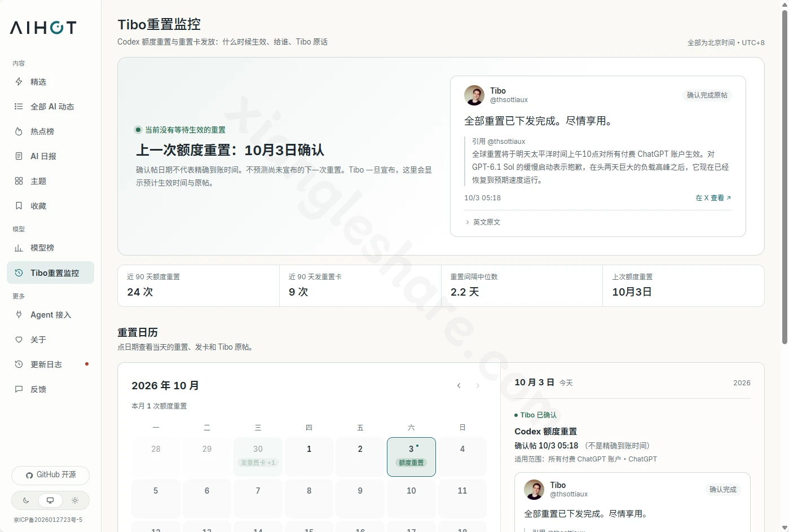Click the @thsottiaux handle in top card
The height and width of the screenshot is (532, 789).
pyautogui.click(x=509, y=100)
